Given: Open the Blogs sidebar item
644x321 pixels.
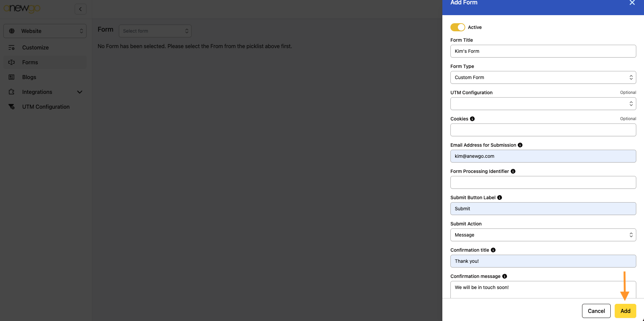Looking at the screenshot, I should coord(29,77).
